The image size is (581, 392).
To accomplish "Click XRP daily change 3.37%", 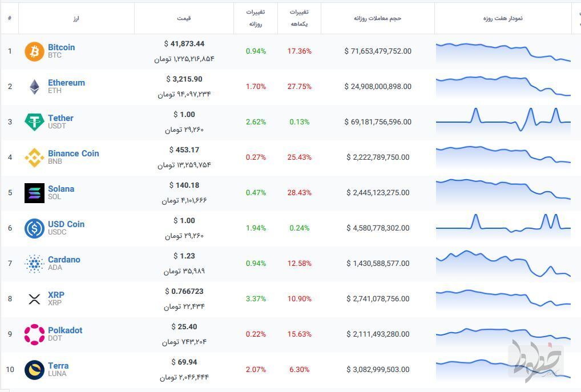I will 256,298.
